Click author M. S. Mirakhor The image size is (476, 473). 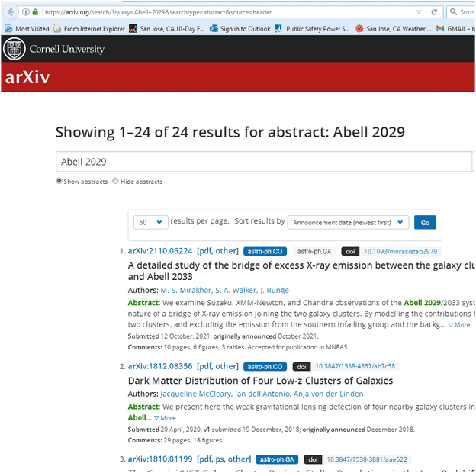click(x=186, y=290)
